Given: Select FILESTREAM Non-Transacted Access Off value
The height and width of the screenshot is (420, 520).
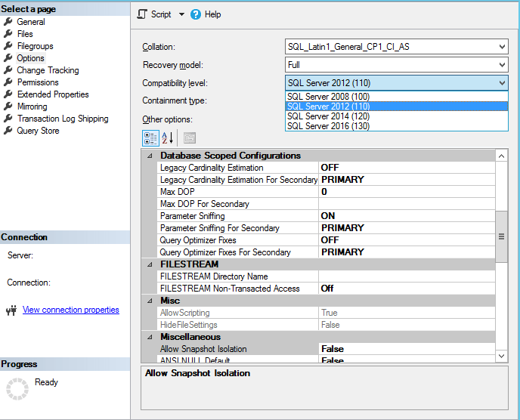Looking at the screenshot, I should [x=407, y=289].
